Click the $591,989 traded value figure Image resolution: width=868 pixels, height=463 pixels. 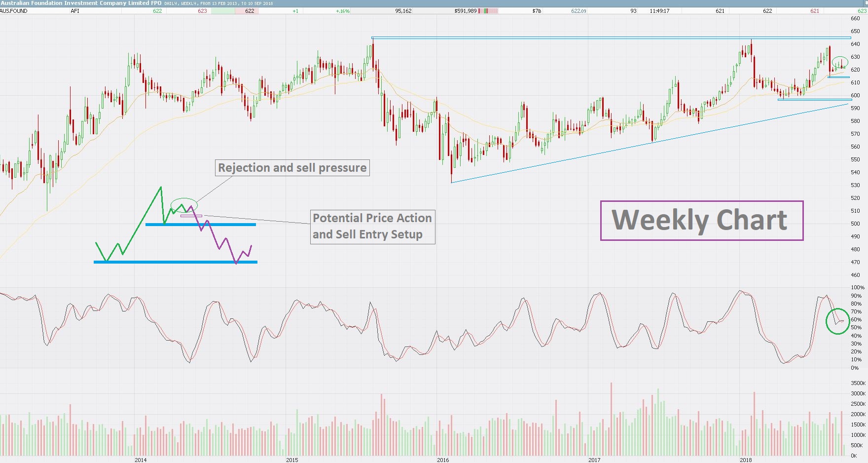pyautogui.click(x=466, y=11)
